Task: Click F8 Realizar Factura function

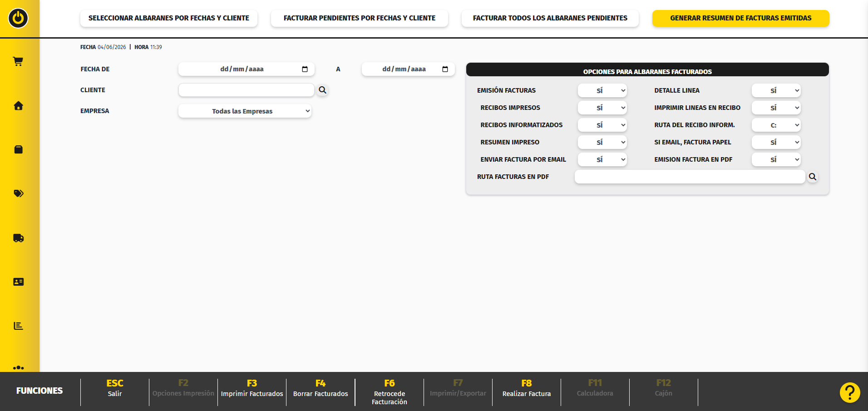Action: pos(527,388)
